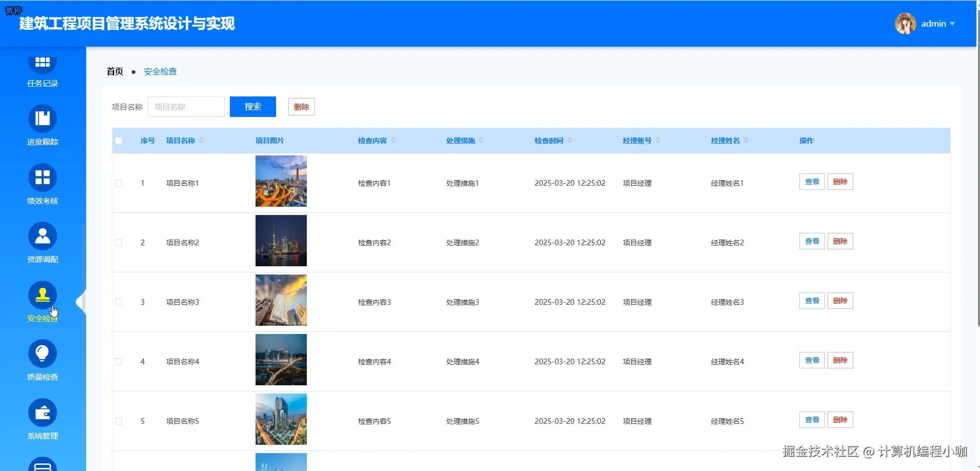Open the 绩效考核 sidebar icon
The height and width of the screenshot is (471, 980).
tap(43, 178)
